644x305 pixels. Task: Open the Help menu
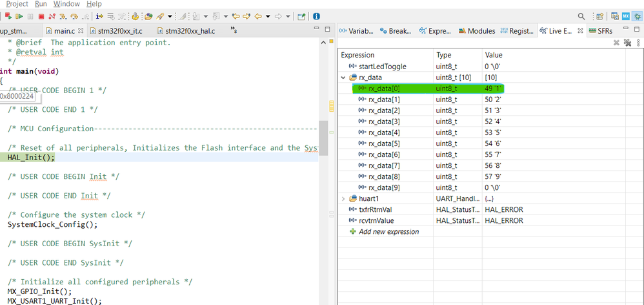(x=94, y=4)
